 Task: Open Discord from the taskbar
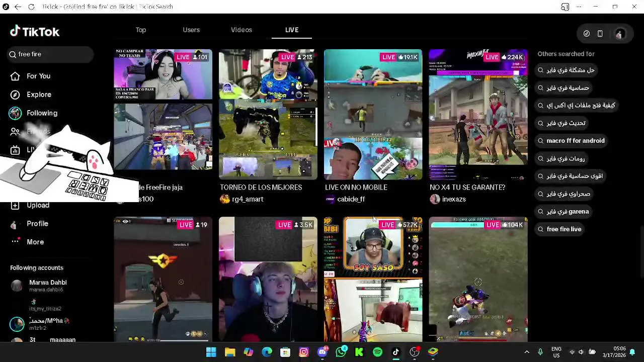point(323,352)
